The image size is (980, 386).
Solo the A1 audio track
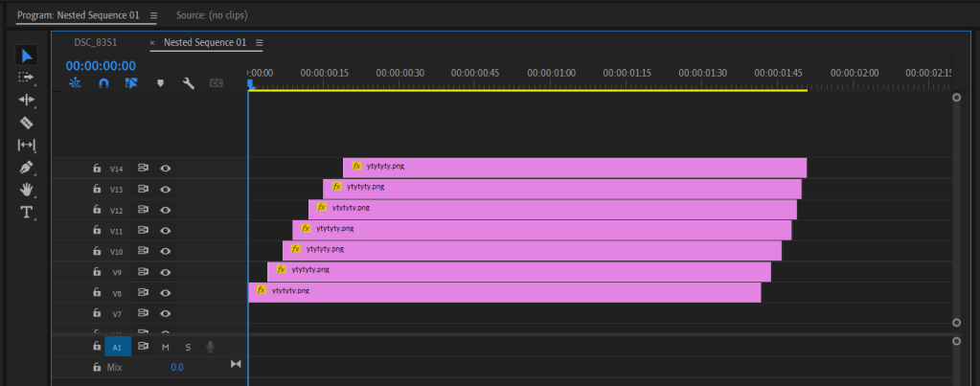(188, 347)
